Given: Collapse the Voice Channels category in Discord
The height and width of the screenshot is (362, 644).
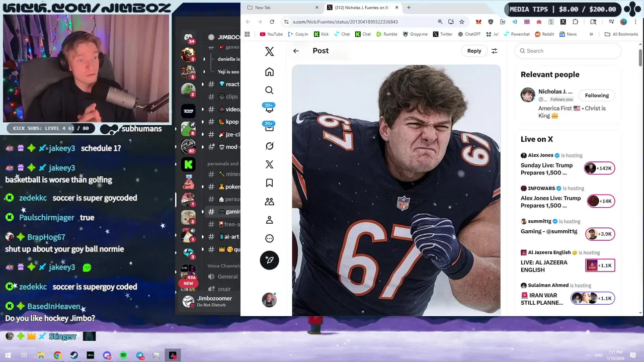Looking at the screenshot, I should coord(223,265).
